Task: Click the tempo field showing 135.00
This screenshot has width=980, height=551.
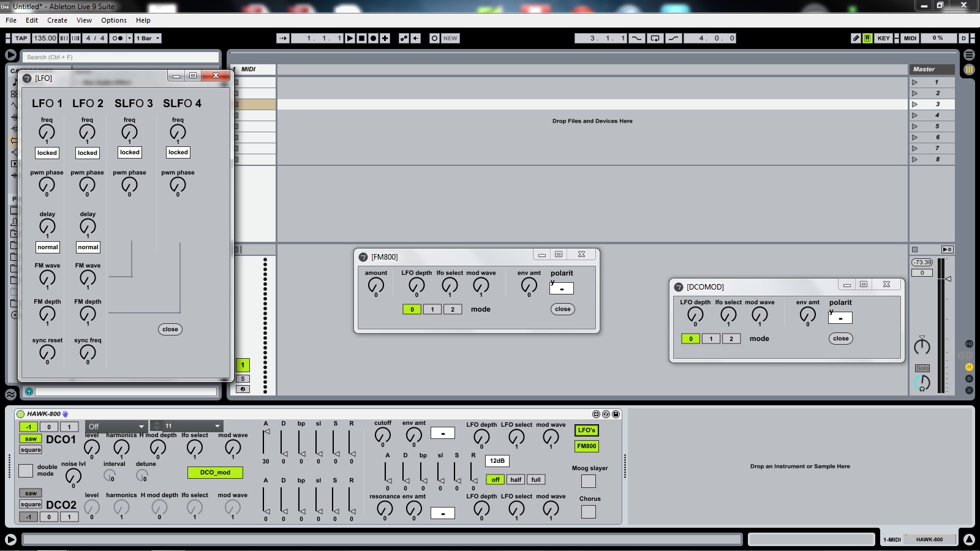Action: [x=45, y=38]
